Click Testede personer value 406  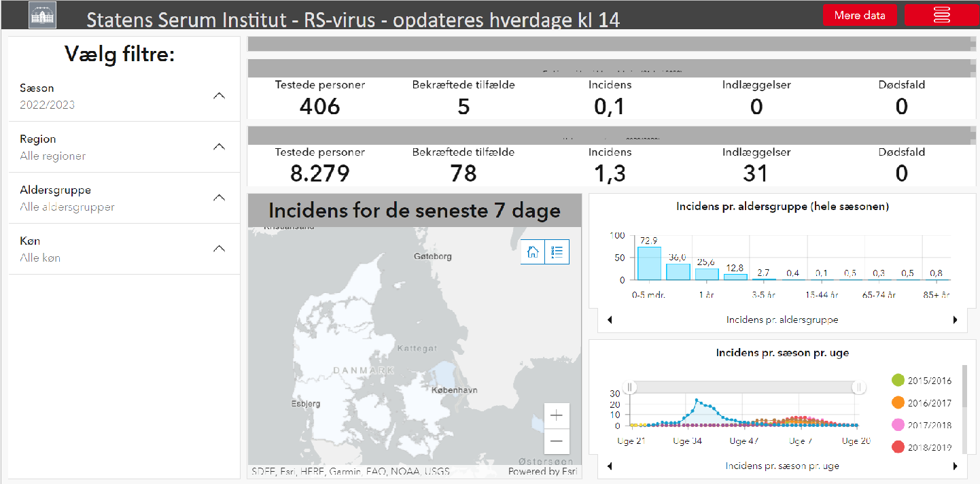pos(319,106)
